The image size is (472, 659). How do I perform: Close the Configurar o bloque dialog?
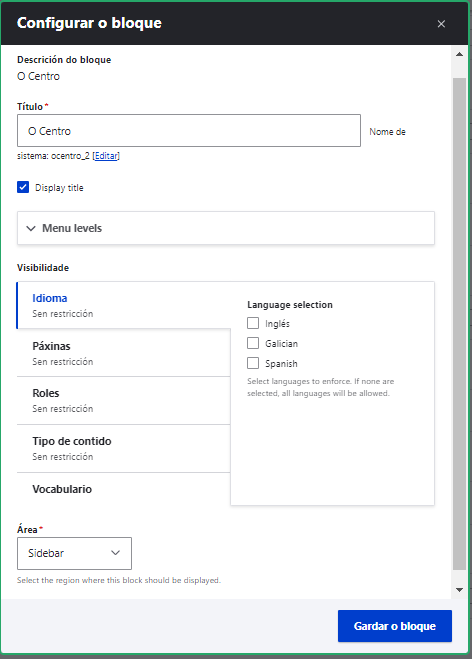441,24
